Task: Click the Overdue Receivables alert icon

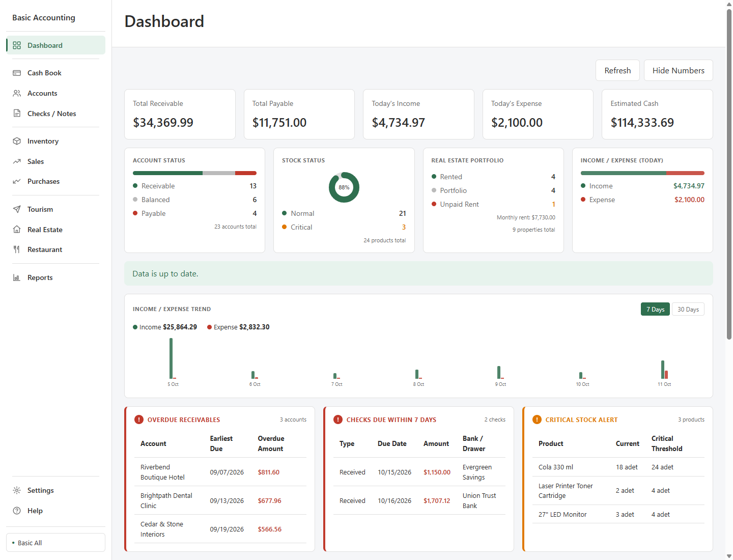Action: tap(139, 419)
